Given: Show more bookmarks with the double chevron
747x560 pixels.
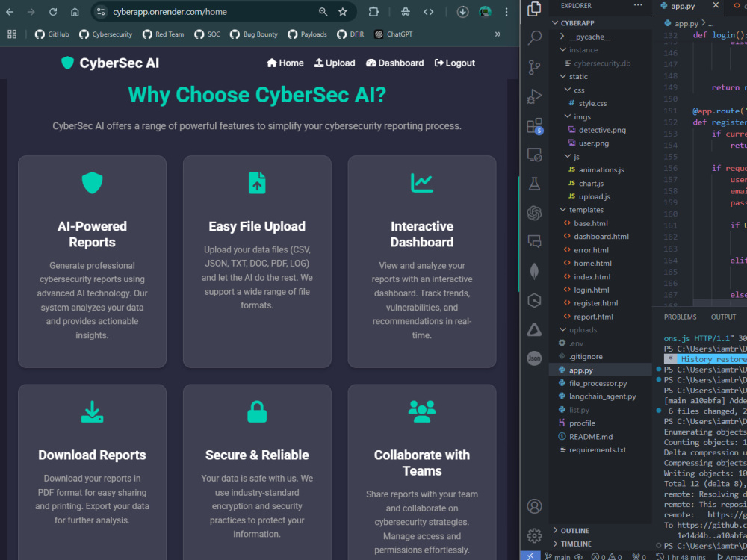Looking at the screenshot, I should 498,34.
